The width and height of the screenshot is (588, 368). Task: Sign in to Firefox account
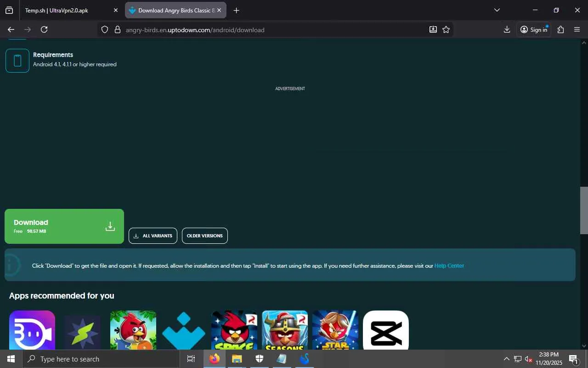click(x=534, y=29)
